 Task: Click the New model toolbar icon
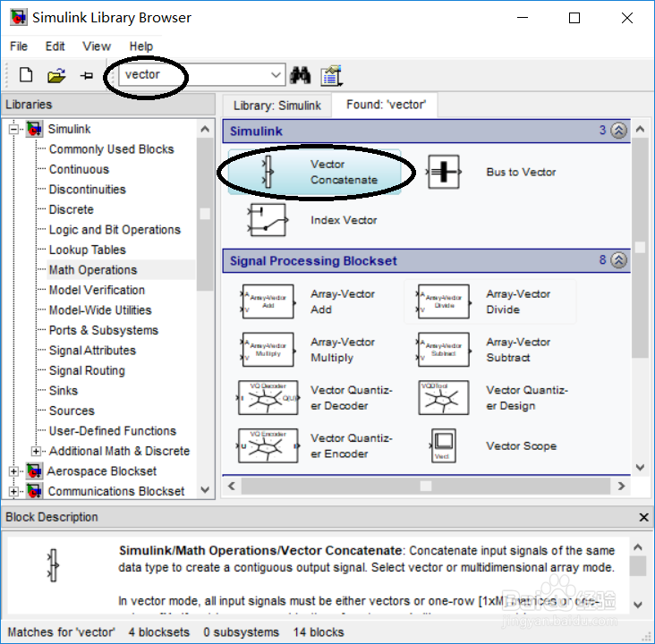click(x=26, y=75)
